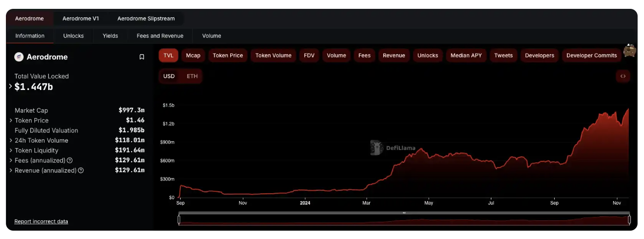
Task: Click the left handle of range slider
Action: point(179,220)
